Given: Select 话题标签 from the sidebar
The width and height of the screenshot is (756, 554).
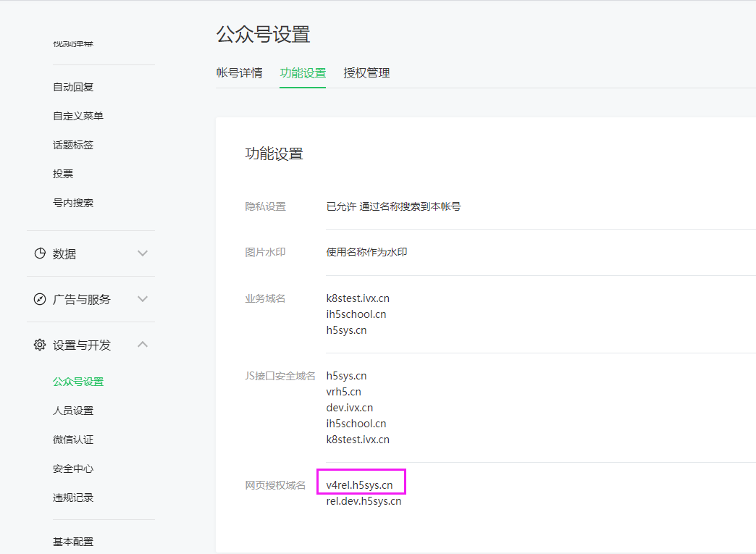Looking at the screenshot, I should pyautogui.click(x=72, y=144).
